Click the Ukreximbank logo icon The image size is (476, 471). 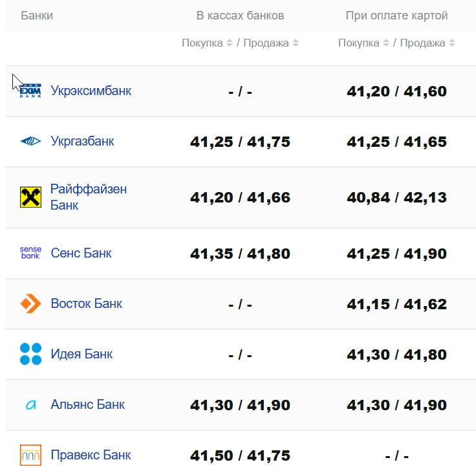pos(30,91)
